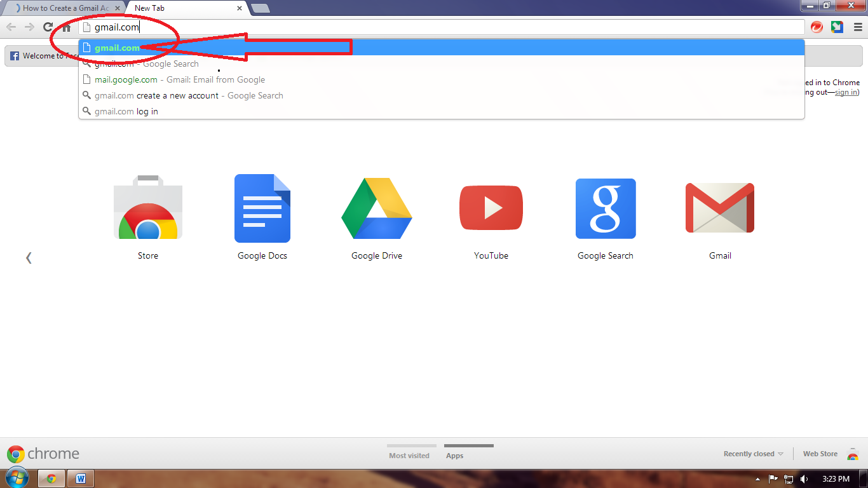This screenshot has width=868, height=488.
Task: Open the Gmail app icon
Action: click(720, 208)
